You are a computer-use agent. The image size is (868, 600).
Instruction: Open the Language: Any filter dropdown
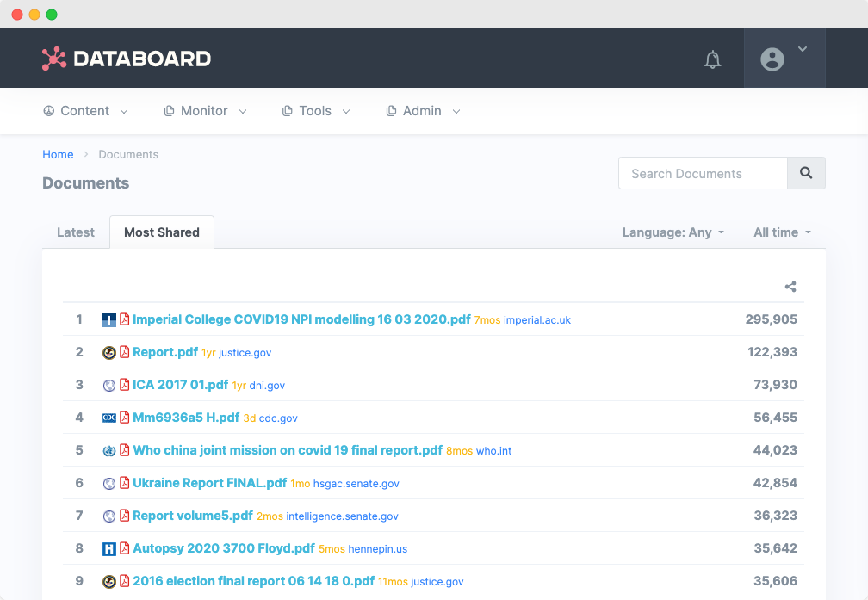click(673, 232)
